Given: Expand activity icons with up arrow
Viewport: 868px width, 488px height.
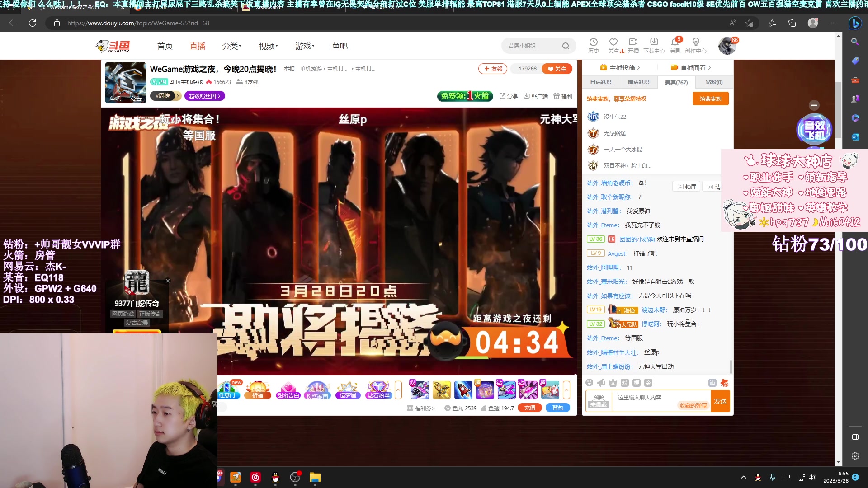Looking at the screenshot, I should (398, 389).
